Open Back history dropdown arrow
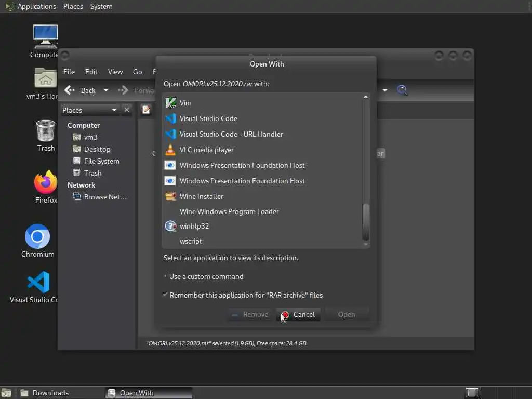This screenshot has height=399, width=532. (x=106, y=90)
